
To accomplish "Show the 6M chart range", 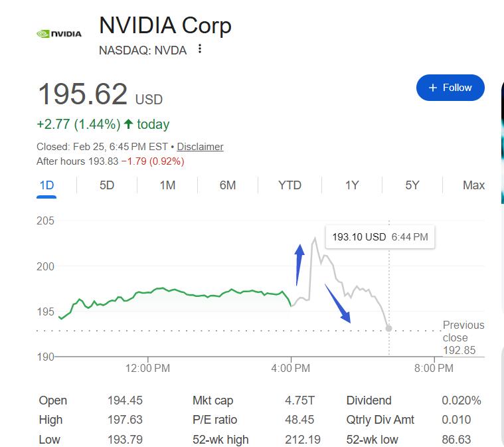I will click(x=228, y=185).
